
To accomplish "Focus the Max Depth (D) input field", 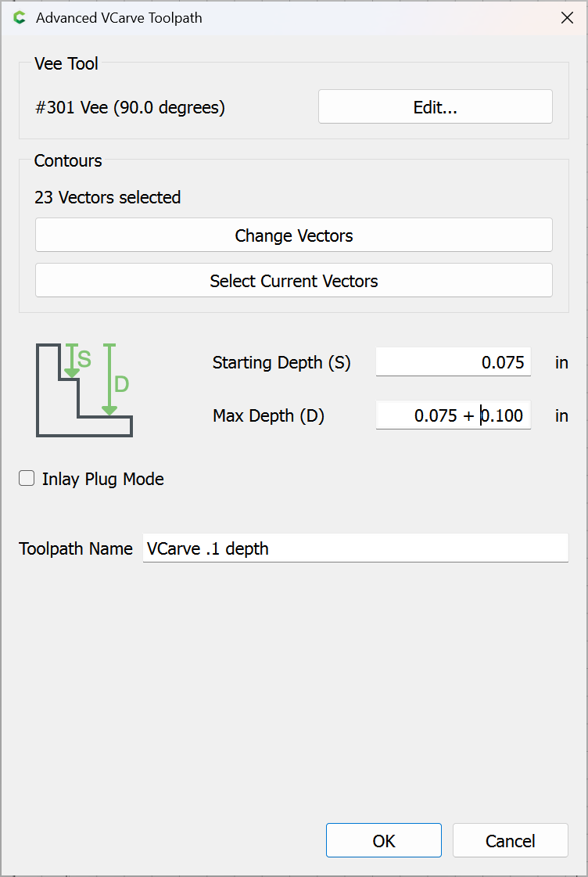I will pos(453,415).
